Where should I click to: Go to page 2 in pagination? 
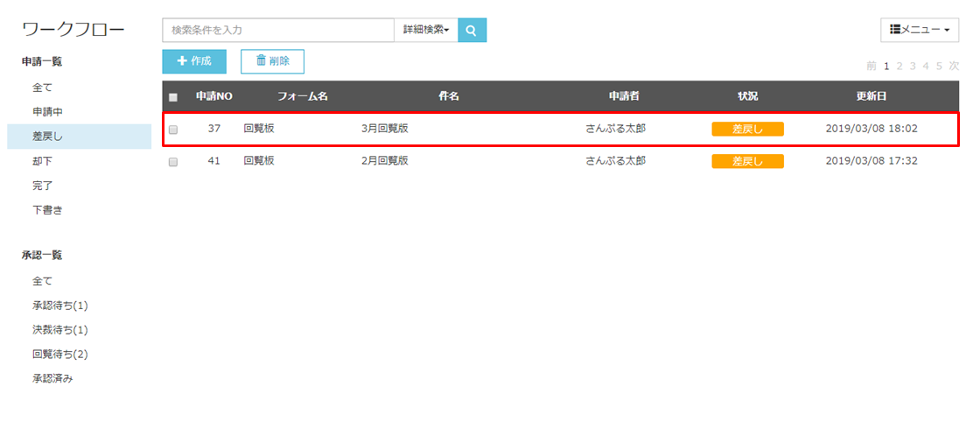pos(899,66)
